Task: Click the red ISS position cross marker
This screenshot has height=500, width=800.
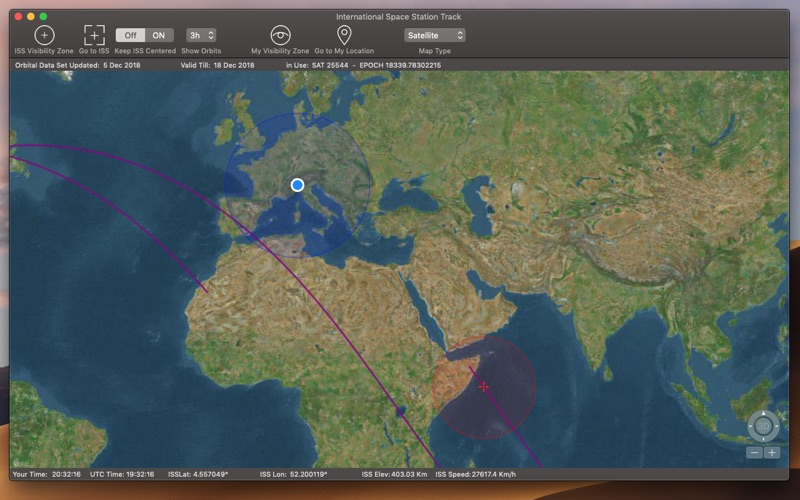Action: click(483, 387)
